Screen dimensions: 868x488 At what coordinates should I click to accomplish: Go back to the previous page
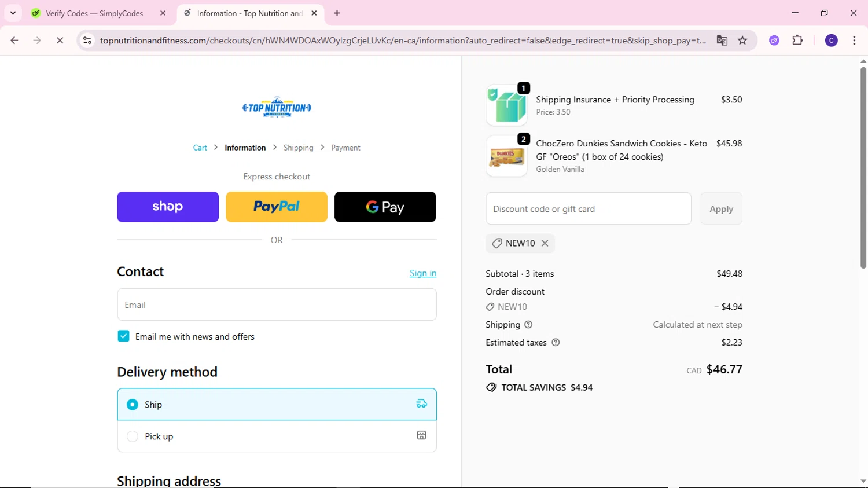(14, 41)
